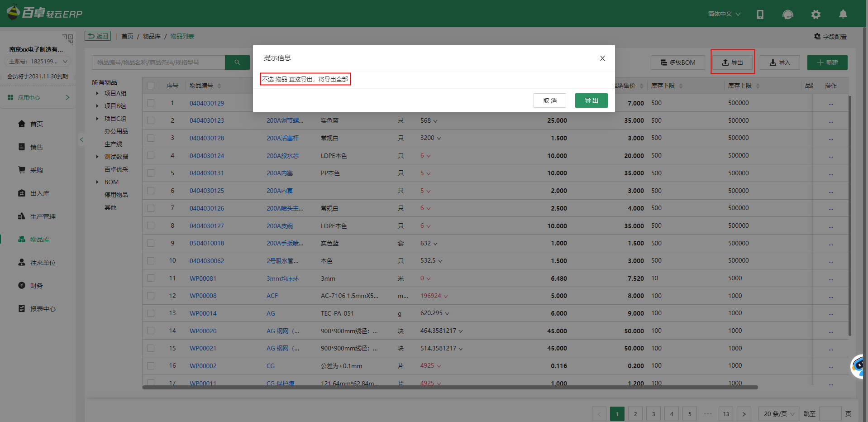
Task: Click the 跳至 page jump input
Action: (x=830, y=414)
